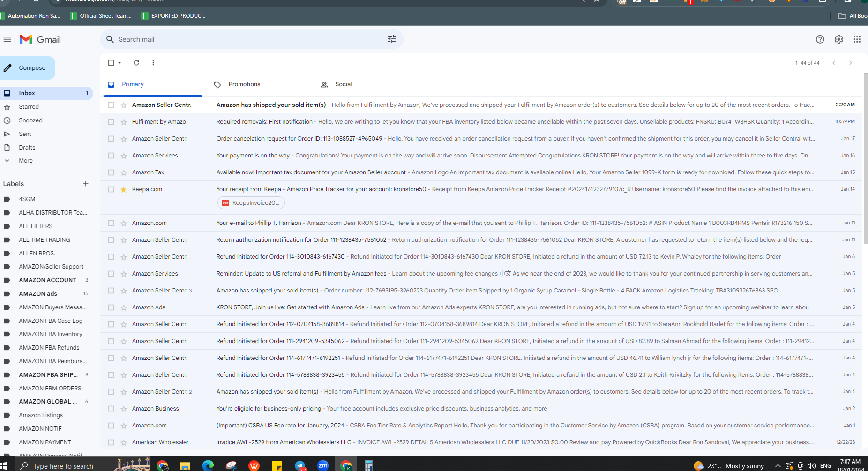Image resolution: width=868 pixels, height=471 pixels.
Task: Open the select dropdown arrow
Action: tap(120, 63)
